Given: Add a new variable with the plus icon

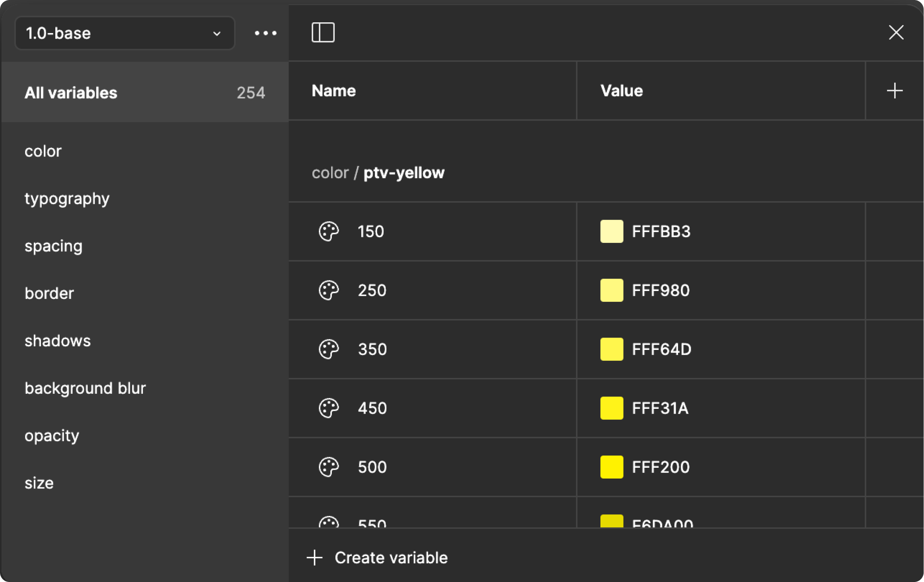Looking at the screenshot, I should click(894, 90).
